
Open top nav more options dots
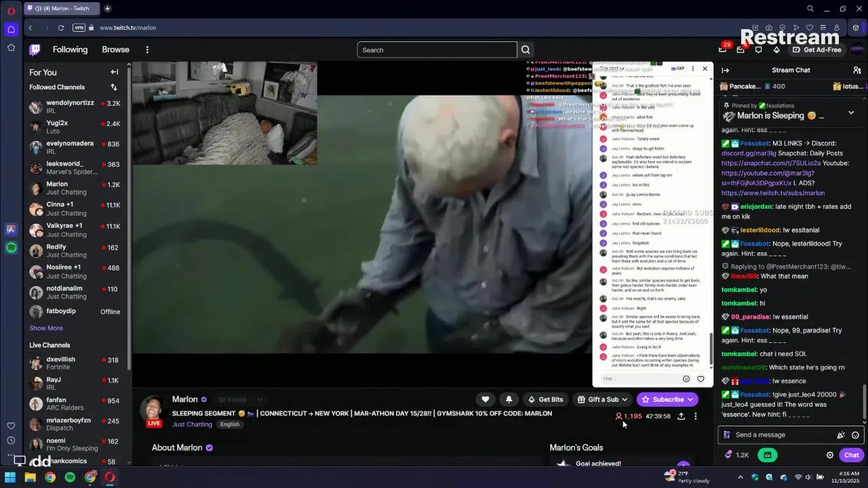click(x=147, y=49)
